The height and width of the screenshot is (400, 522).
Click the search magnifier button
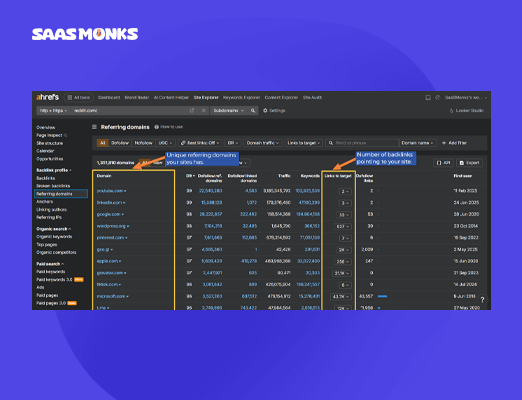pos(253,110)
